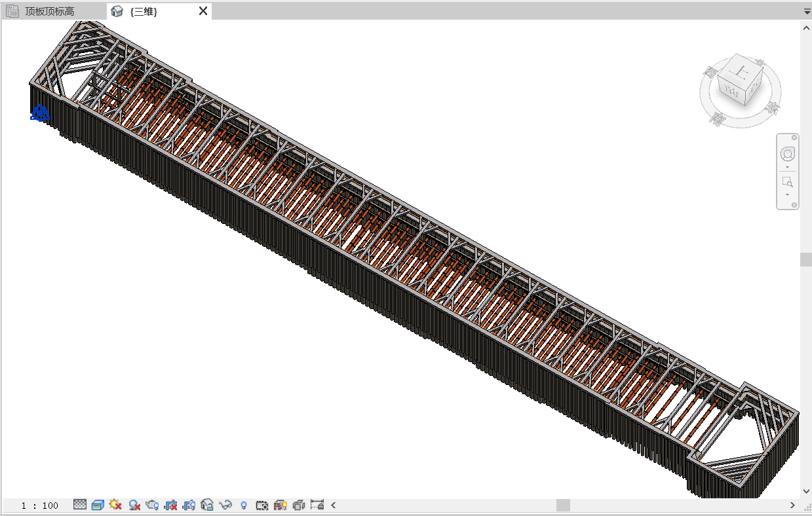Open the Visual Style cube icon
812x516 pixels.
(x=98, y=505)
